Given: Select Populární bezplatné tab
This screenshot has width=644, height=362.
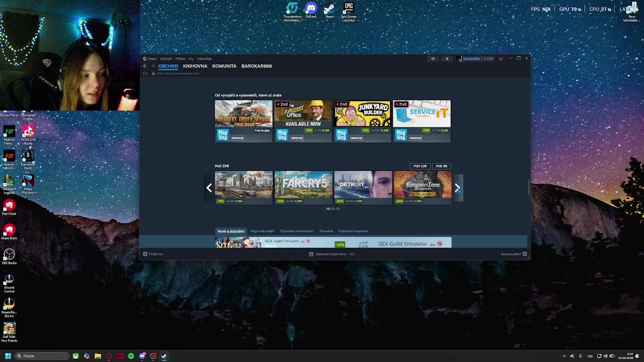Looking at the screenshot, I should click(353, 231).
